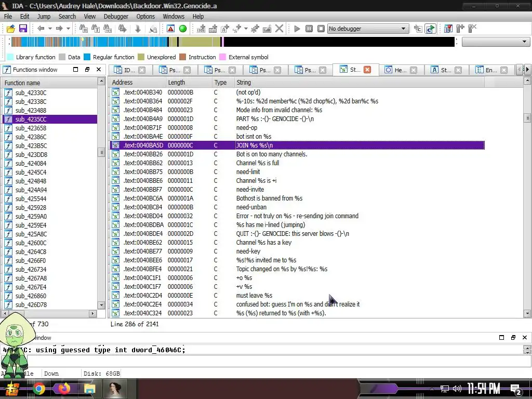The image size is (532, 399).
Task: Pause the debugger process
Action: 309,29
